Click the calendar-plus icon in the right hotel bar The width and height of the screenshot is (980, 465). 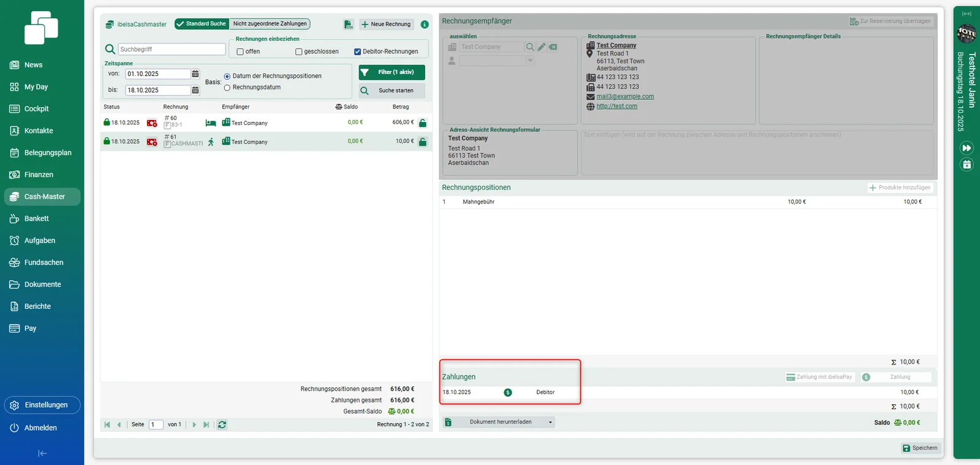tap(967, 164)
